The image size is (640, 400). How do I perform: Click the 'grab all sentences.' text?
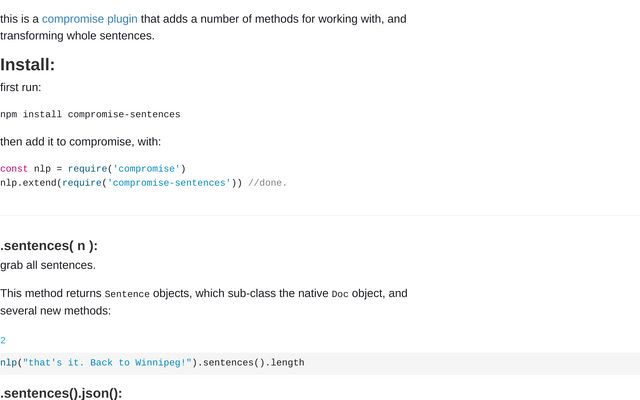[48, 265]
